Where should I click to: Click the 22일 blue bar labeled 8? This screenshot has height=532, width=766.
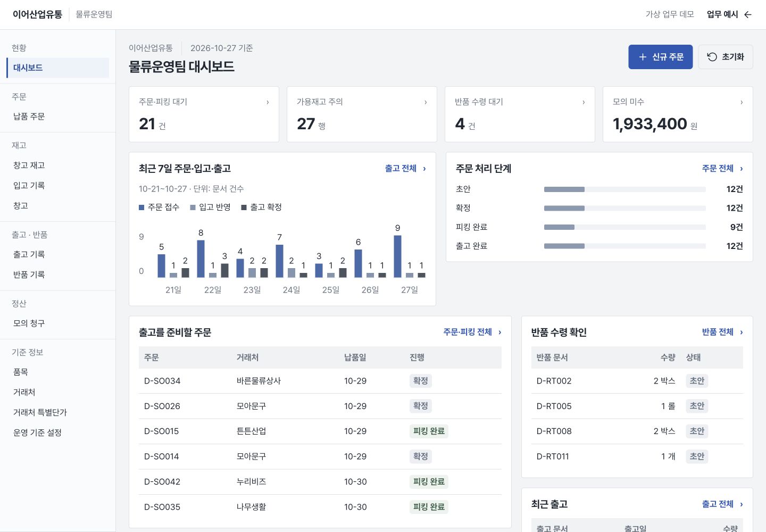201,259
